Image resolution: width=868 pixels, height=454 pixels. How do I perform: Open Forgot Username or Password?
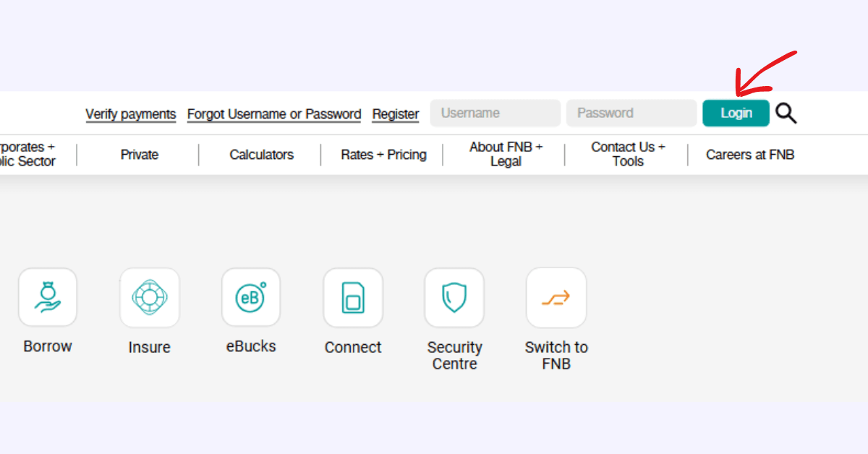[273, 114]
